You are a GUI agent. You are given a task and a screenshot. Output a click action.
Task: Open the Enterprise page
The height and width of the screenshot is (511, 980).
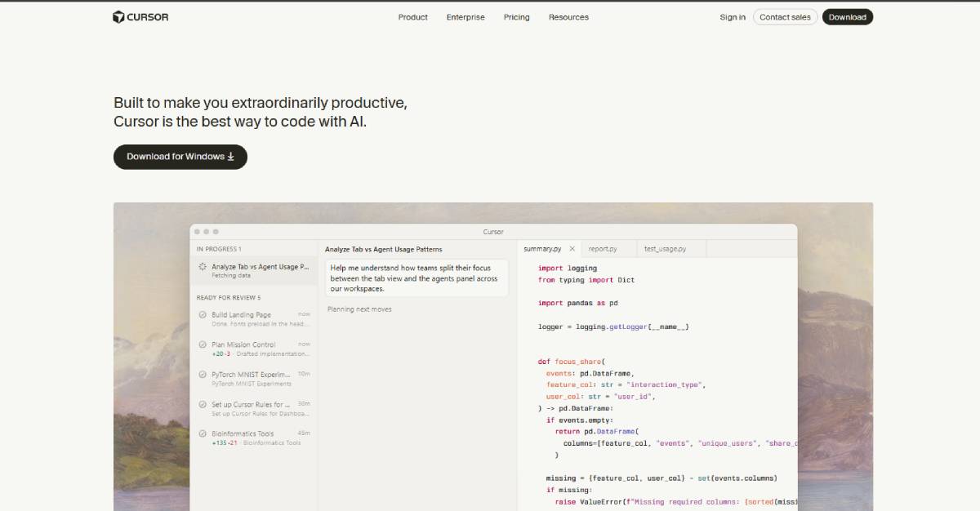click(465, 17)
